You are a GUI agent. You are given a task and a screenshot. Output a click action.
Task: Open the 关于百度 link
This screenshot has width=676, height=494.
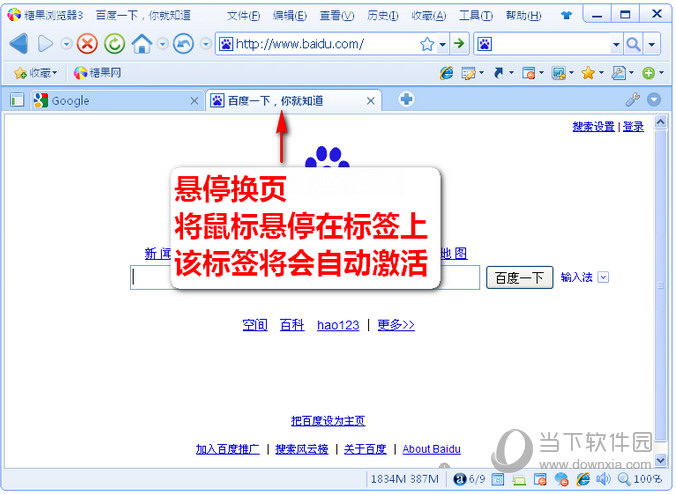(x=365, y=449)
